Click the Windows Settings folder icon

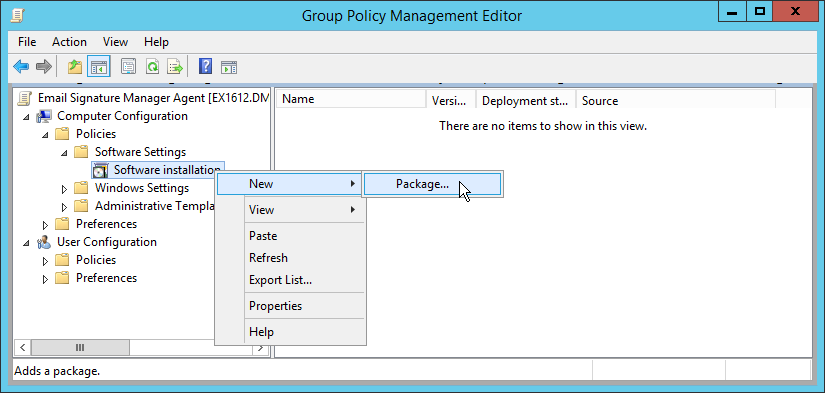(x=81, y=188)
